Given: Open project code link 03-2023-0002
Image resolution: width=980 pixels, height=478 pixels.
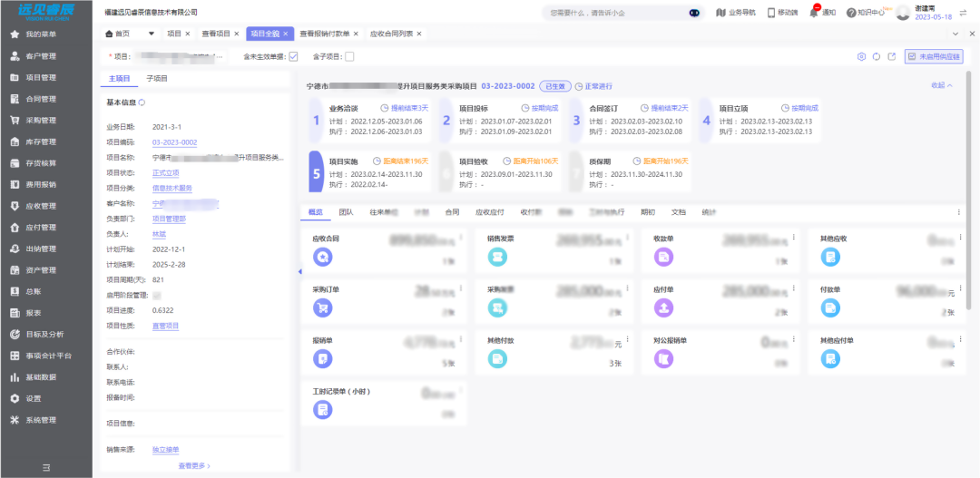Looking at the screenshot, I should [174, 142].
